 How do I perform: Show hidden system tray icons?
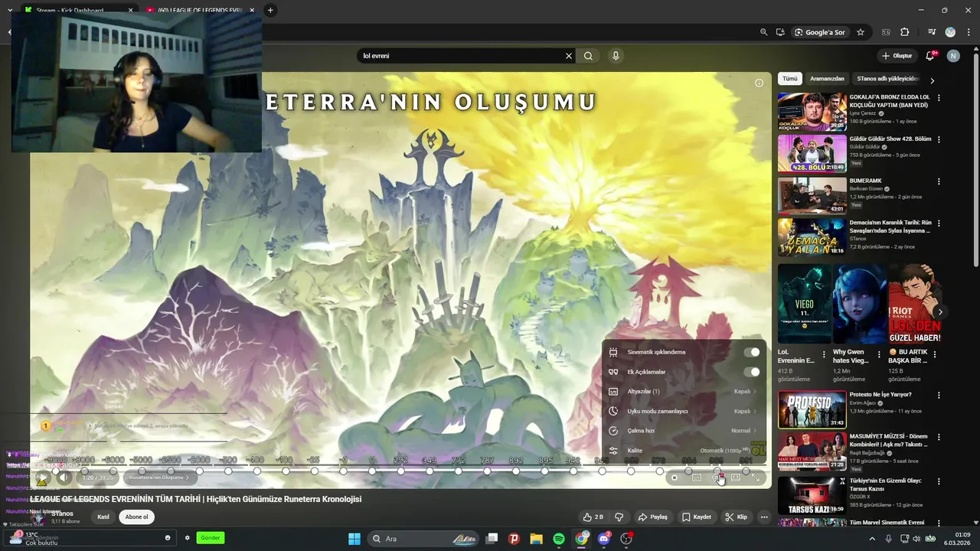click(872, 539)
